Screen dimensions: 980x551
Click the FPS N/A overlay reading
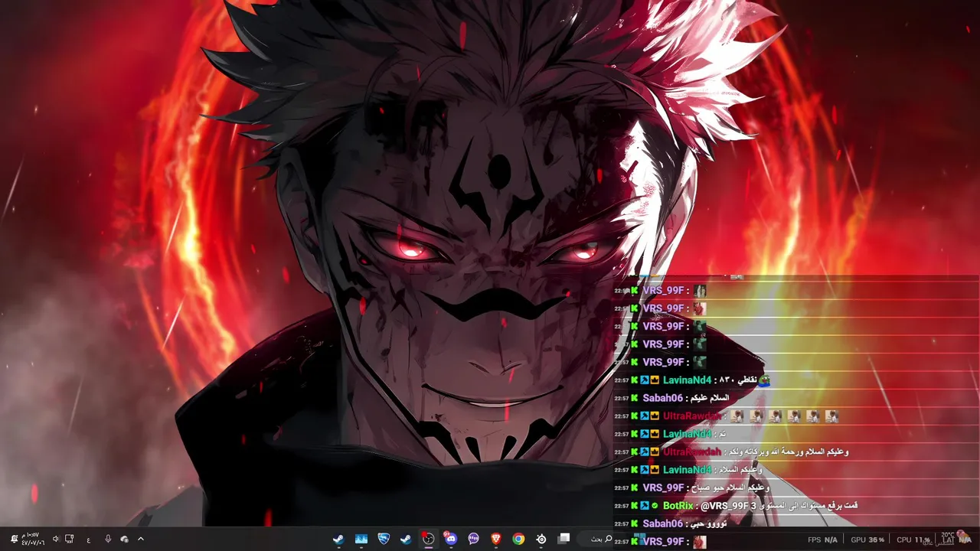[x=822, y=540]
